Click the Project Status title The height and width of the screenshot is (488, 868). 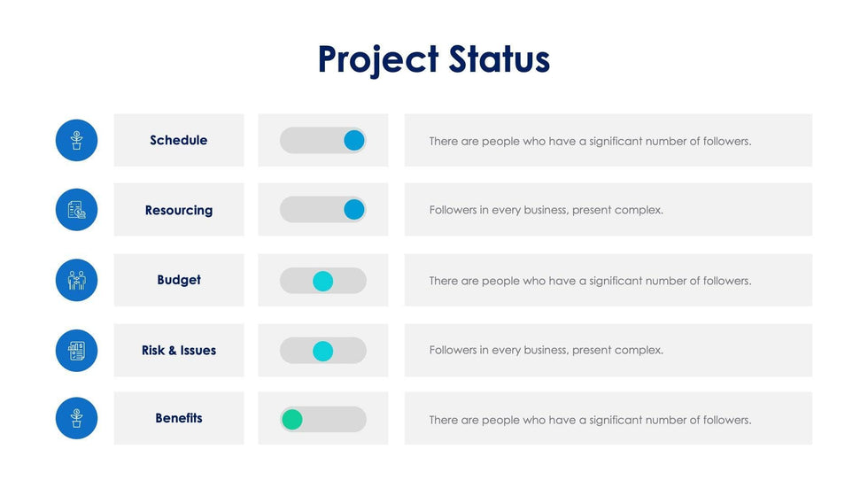[434, 59]
